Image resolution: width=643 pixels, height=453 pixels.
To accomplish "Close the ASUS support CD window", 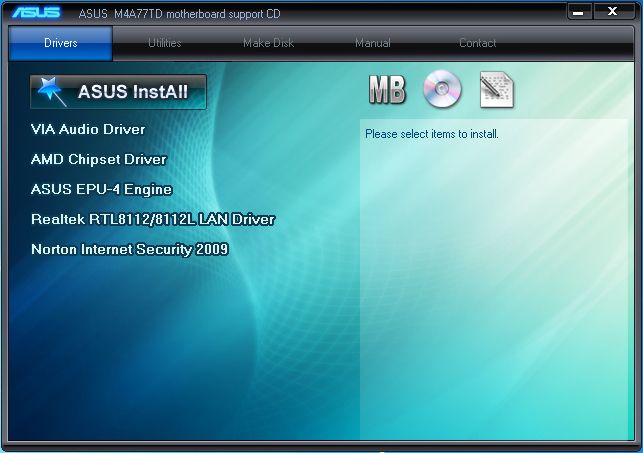I will click(x=613, y=11).
